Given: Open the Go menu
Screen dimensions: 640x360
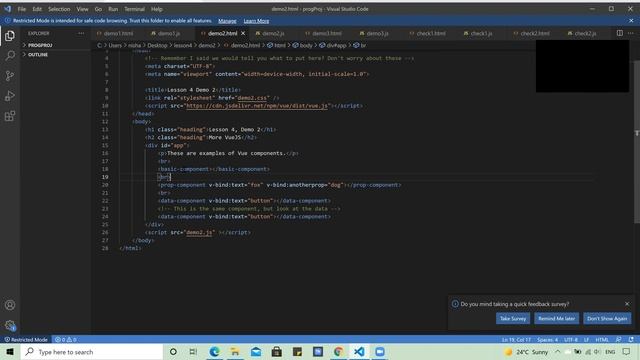Looking at the screenshot, I should [x=98, y=9].
